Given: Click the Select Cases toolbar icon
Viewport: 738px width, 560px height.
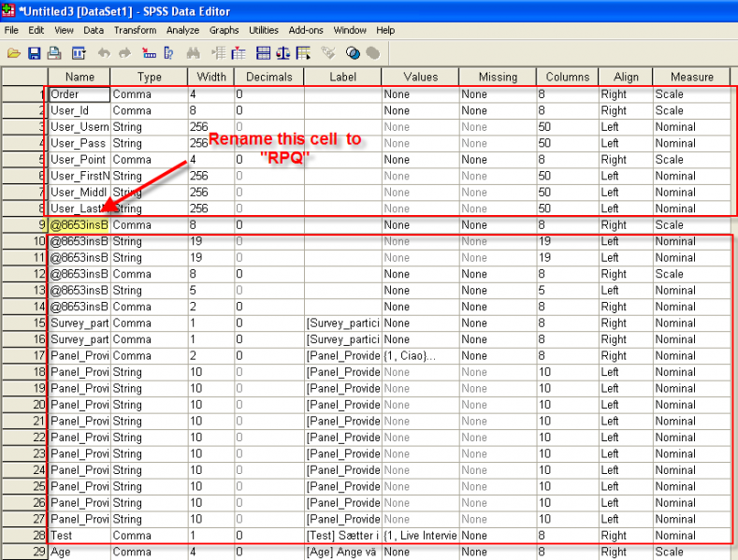Looking at the screenshot, I should click(x=304, y=53).
